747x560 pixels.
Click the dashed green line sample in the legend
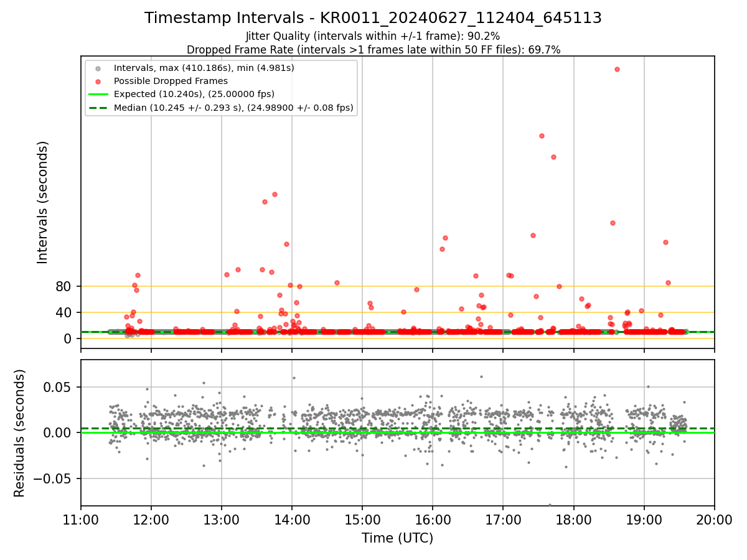coord(97,108)
